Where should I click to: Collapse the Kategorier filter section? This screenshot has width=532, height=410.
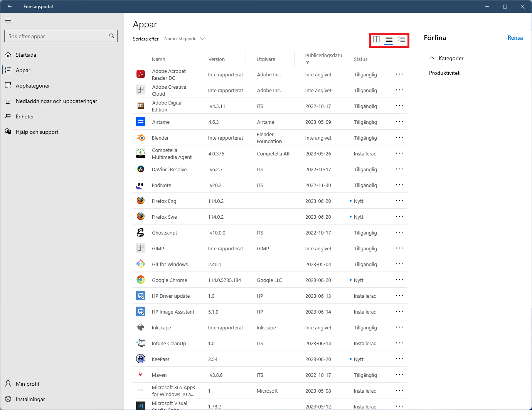[x=432, y=58]
